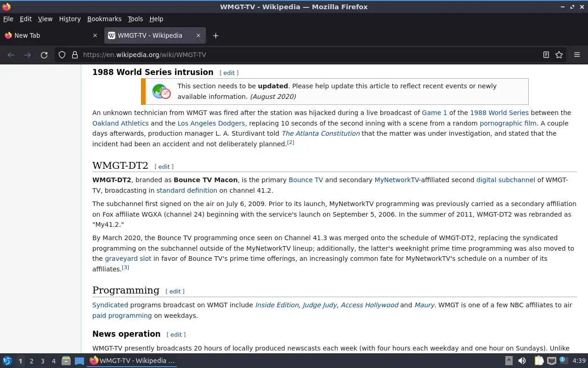
Task: Click the Forward navigation arrow
Action: (28, 55)
